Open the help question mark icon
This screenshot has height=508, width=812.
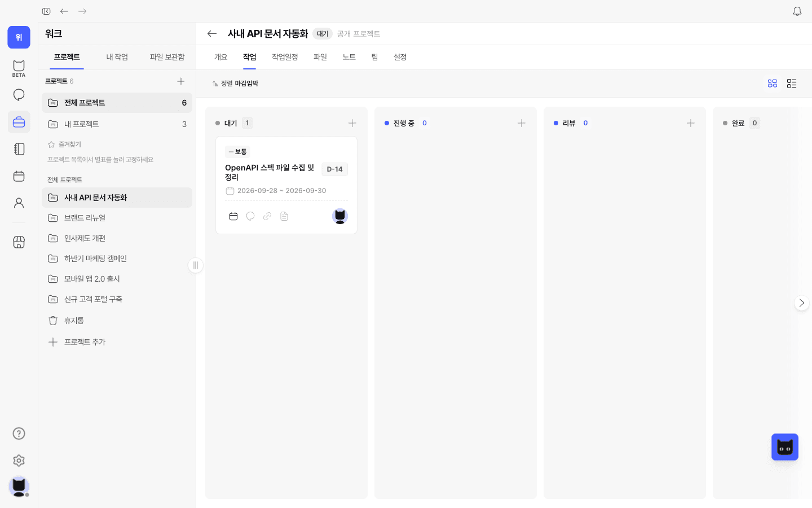(x=19, y=433)
